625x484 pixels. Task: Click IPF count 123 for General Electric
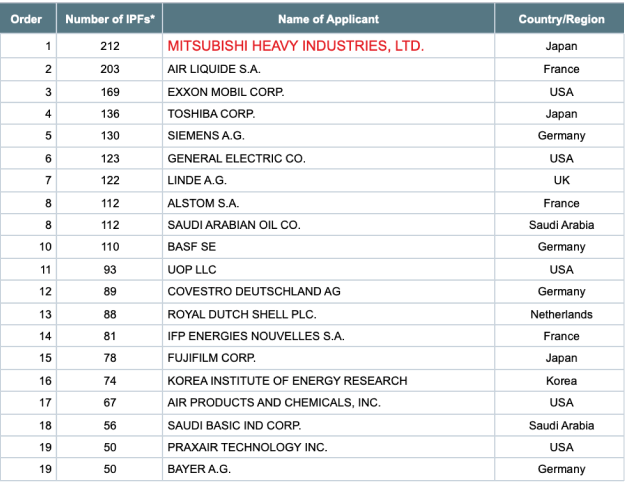click(110, 159)
